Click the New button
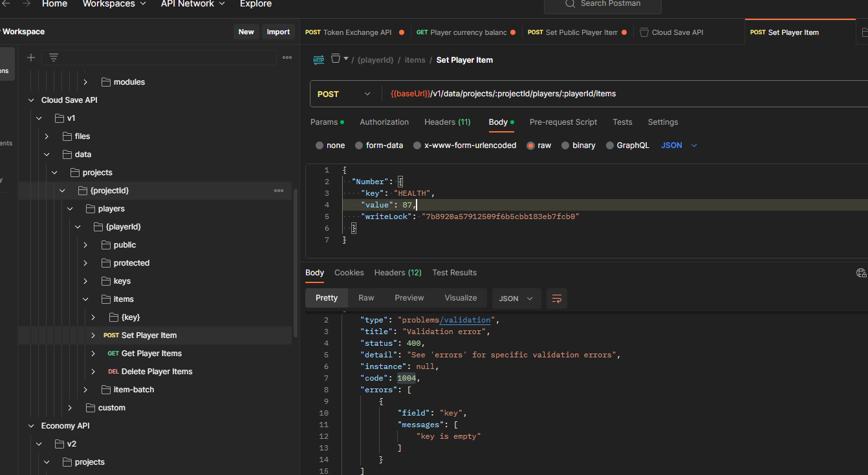The image size is (868, 475). [246, 32]
